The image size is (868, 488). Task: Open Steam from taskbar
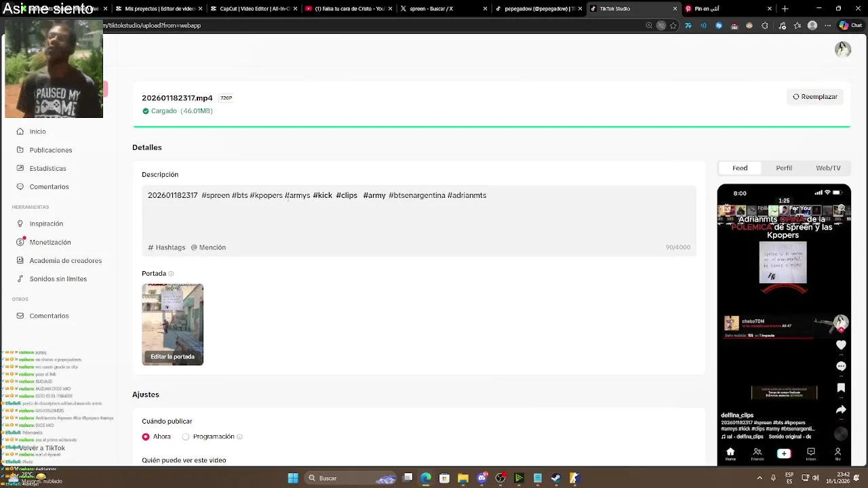pyautogui.click(x=555, y=478)
